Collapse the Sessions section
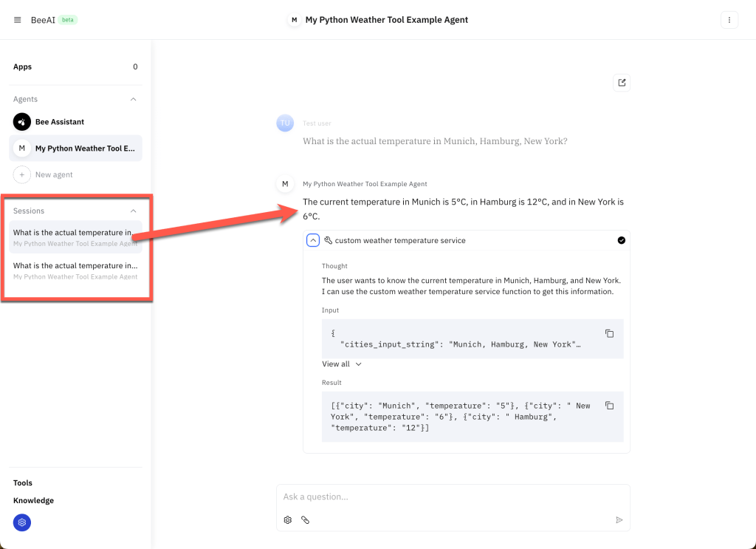The height and width of the screenshot is (549, 756). tap(133, 211)
